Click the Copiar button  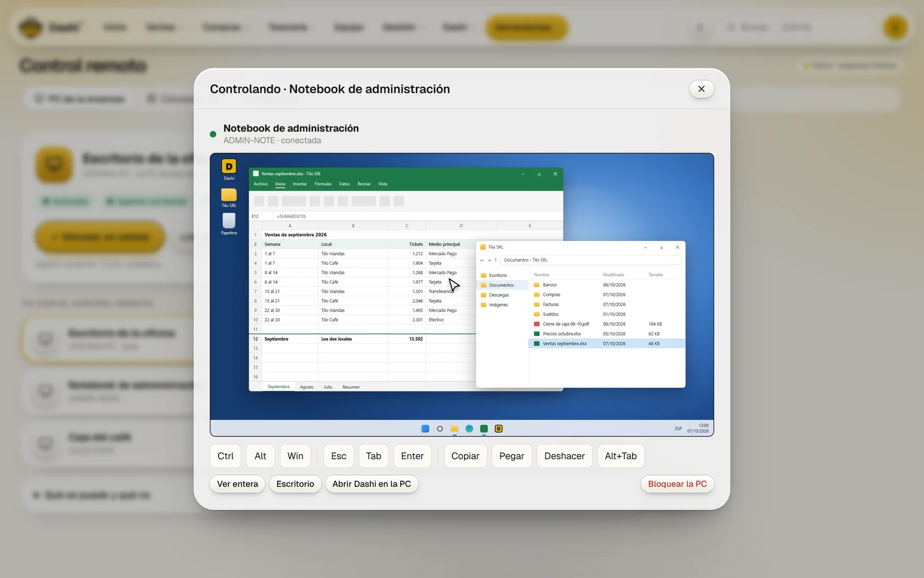click(x=465, y=456)
